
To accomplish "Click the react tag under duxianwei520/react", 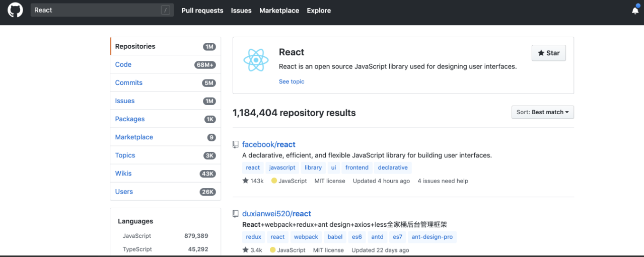I will pos(277,237).
